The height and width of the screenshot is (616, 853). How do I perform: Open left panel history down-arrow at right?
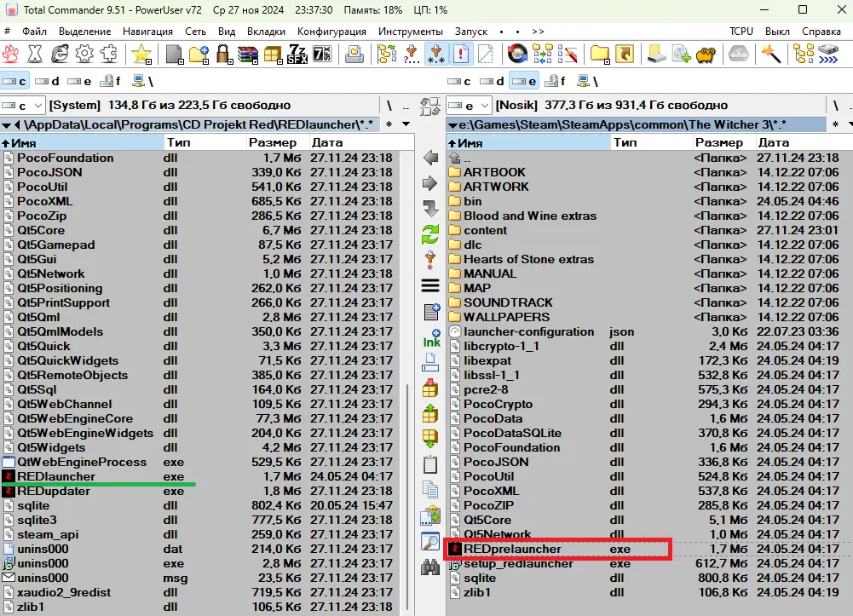pyautogui.click(x=406, y=124)
